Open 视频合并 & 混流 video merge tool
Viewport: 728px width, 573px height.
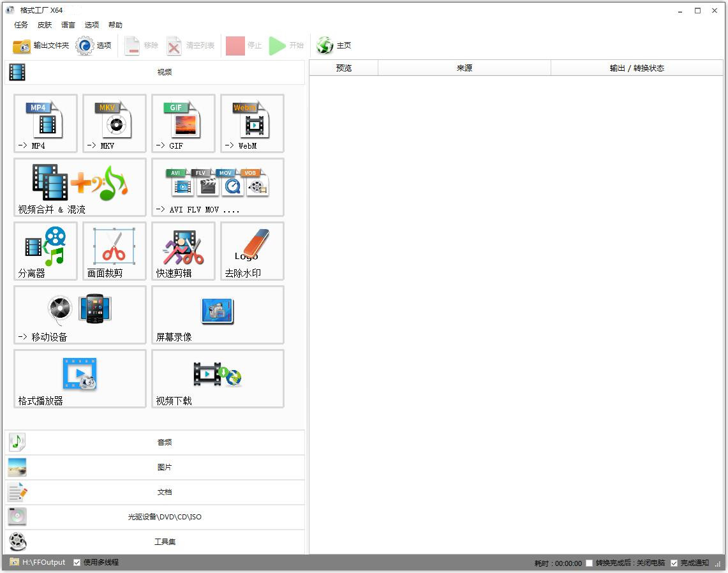pos(80,187)
